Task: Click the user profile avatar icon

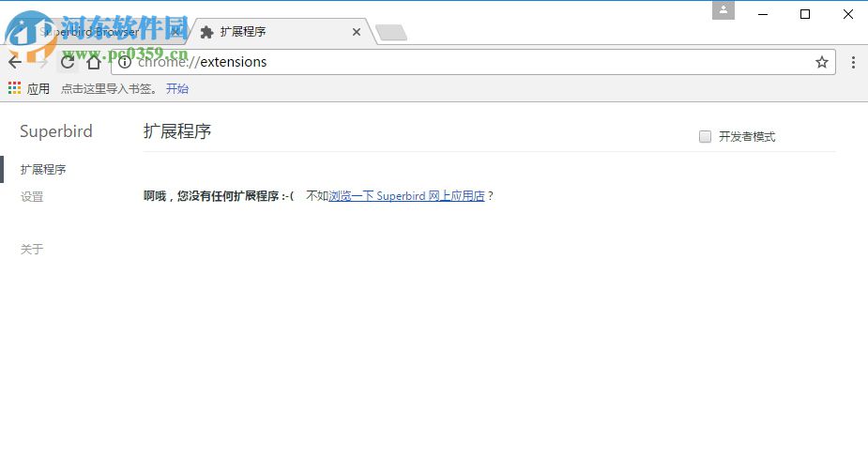Action: [x=723, y=10]
